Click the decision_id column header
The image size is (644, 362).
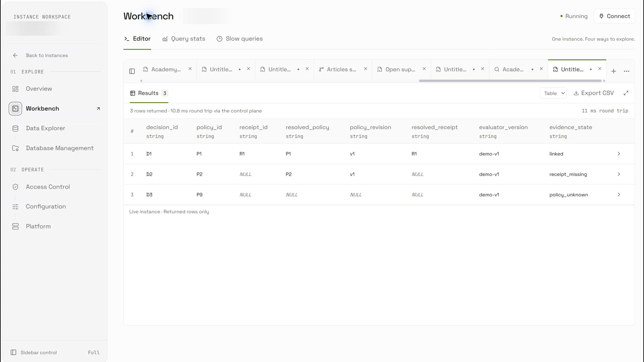tap(162, 127)
